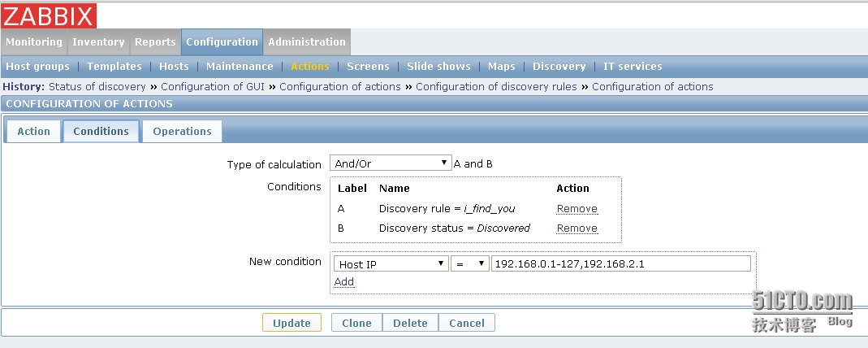868x348 pixels.
Task: Click the Update button
Action: point(291,323)
